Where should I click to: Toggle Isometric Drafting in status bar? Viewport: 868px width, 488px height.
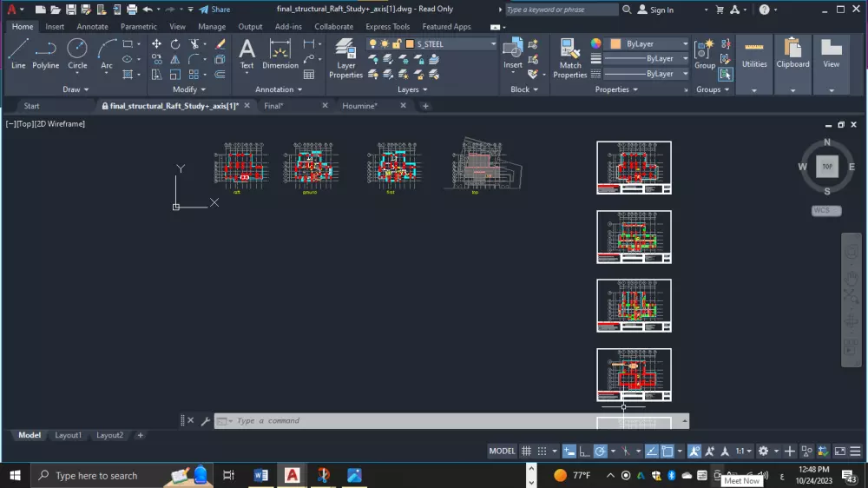[626, 451]
